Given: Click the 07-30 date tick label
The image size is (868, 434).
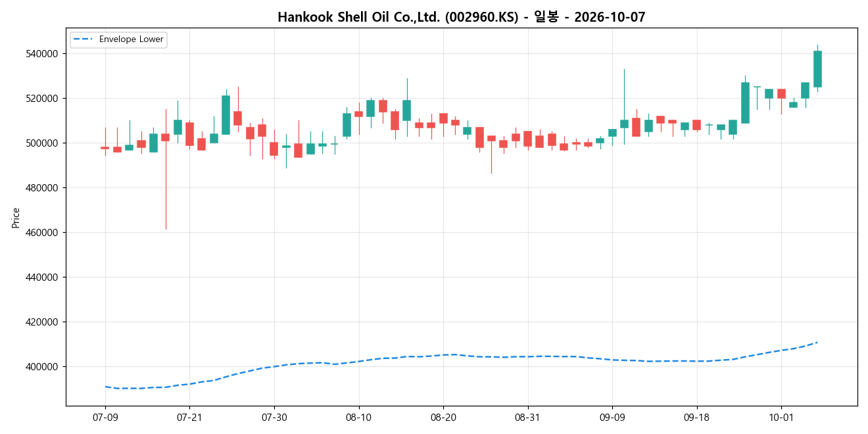Looking at the screenshot, I should pyautogui.click(x=274, y=417).
